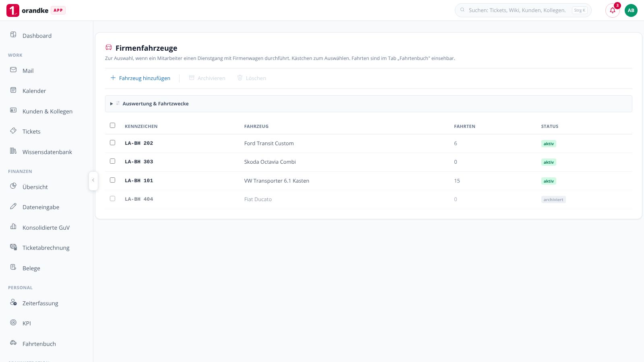Screen dimensions: 644x362
Task: Click the aktiv badge for LA-BH 303
Action: click(549, 162)
